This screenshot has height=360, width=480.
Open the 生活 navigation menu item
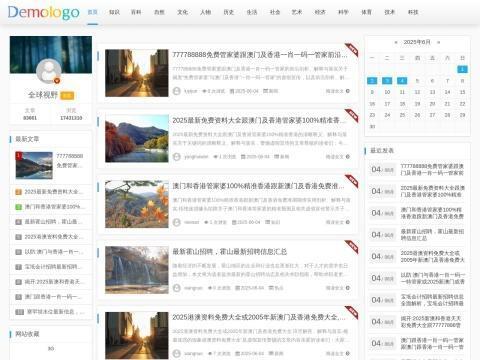pyautogui.click(x=252, y=12)
